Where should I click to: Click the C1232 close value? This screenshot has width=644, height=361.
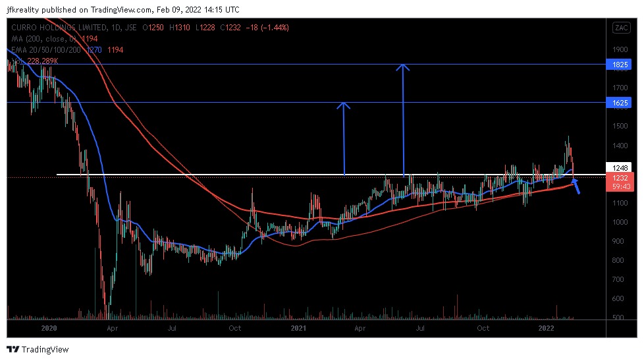point(230,28)
